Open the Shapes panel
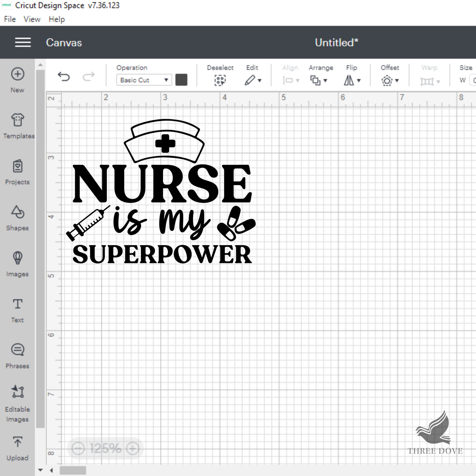 click(17, 218)
